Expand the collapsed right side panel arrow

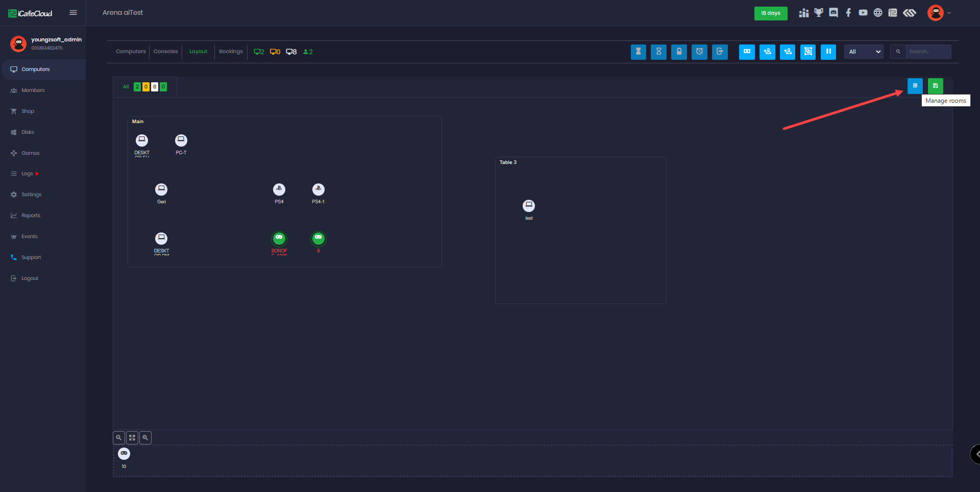tap(976, 454)
